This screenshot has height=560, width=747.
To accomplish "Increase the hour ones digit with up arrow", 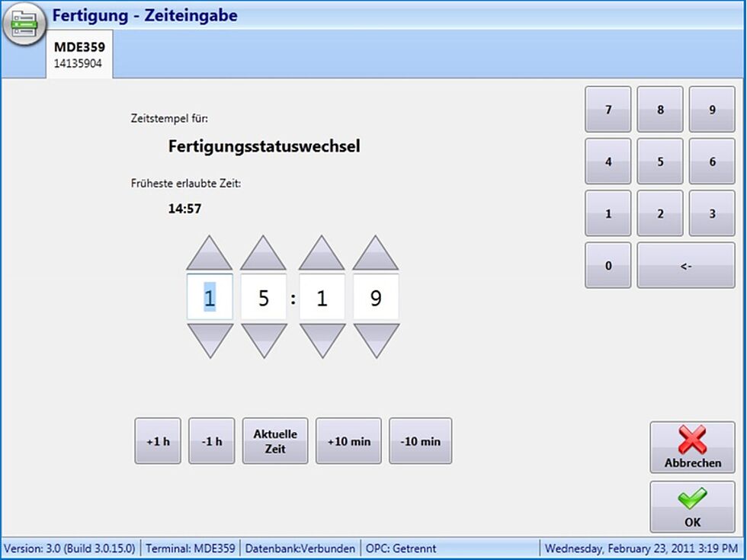I will click(x=263, y=254).
